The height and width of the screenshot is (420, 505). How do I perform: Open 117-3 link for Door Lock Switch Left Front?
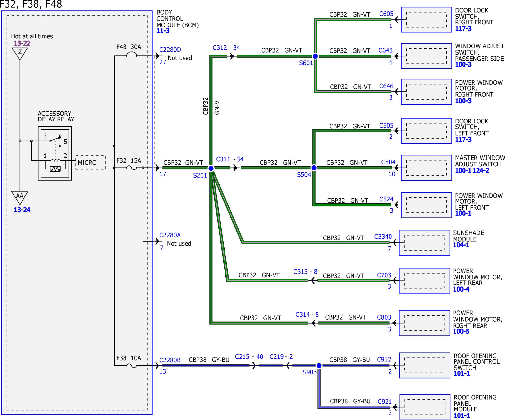click(463, 140)
